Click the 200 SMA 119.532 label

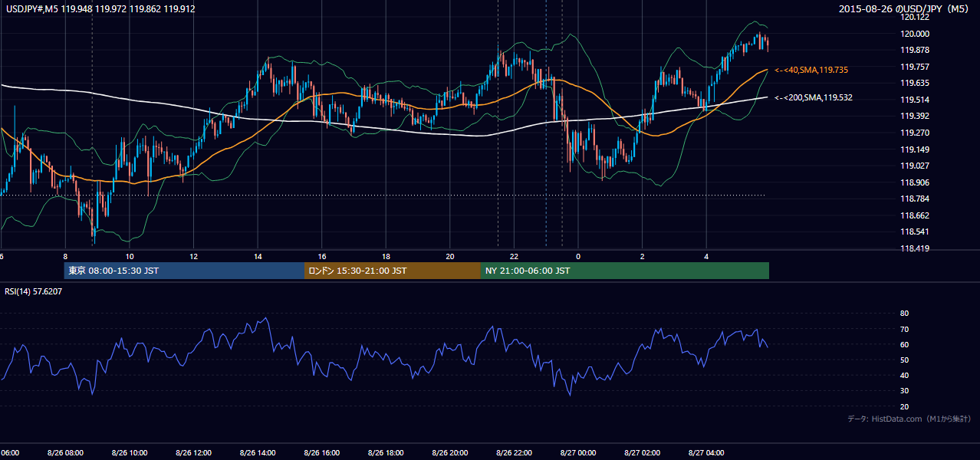pyautogui.click(x=813, y=98)
